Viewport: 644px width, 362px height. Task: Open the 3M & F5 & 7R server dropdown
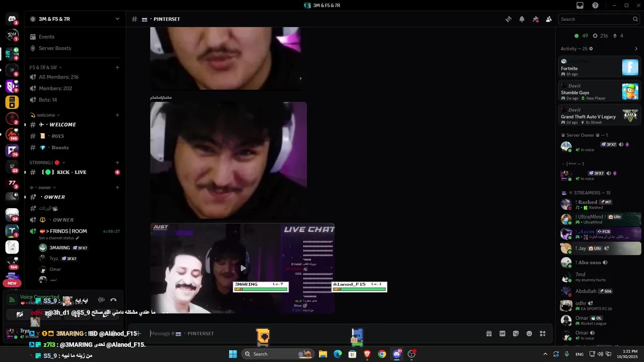75,19
